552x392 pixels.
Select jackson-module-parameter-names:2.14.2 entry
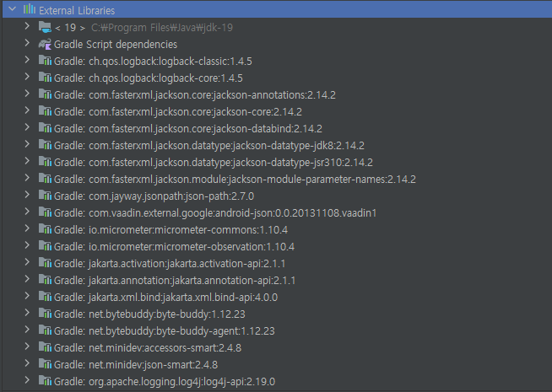pos(235,180)
